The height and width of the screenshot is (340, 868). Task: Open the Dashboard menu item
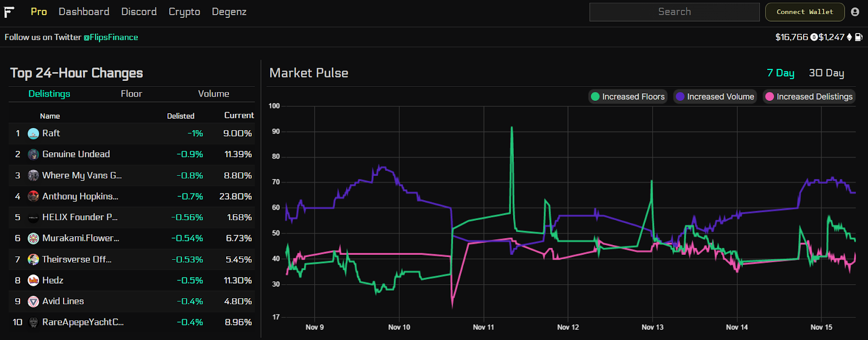coord(84,12)
